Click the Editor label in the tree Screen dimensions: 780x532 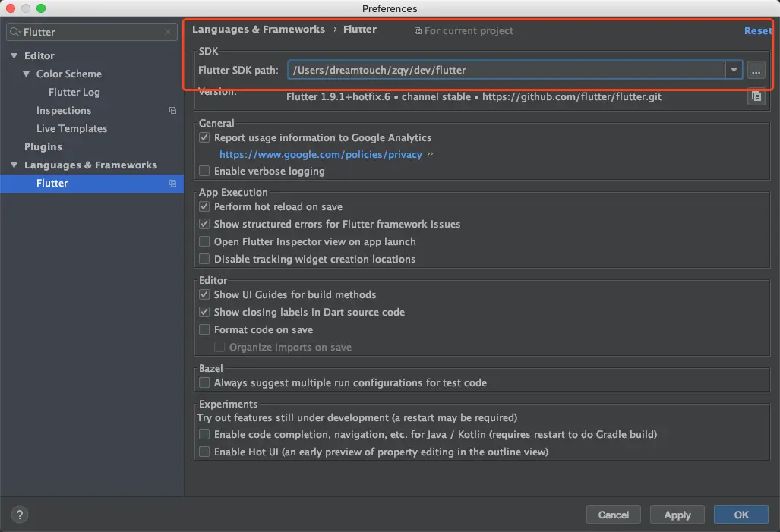tap(39, 56)
